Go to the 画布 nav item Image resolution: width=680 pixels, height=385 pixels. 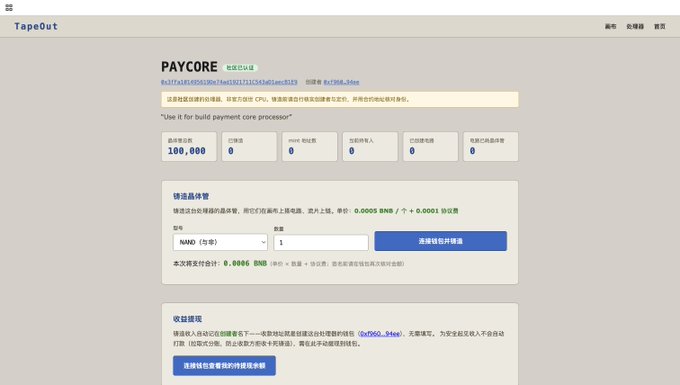coord(610,26)
